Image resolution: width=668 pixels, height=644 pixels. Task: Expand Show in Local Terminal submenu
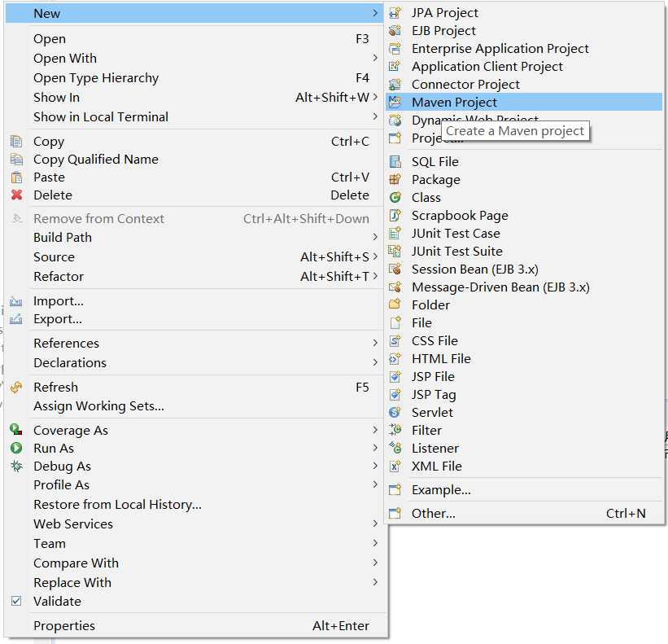pos(375,116)
